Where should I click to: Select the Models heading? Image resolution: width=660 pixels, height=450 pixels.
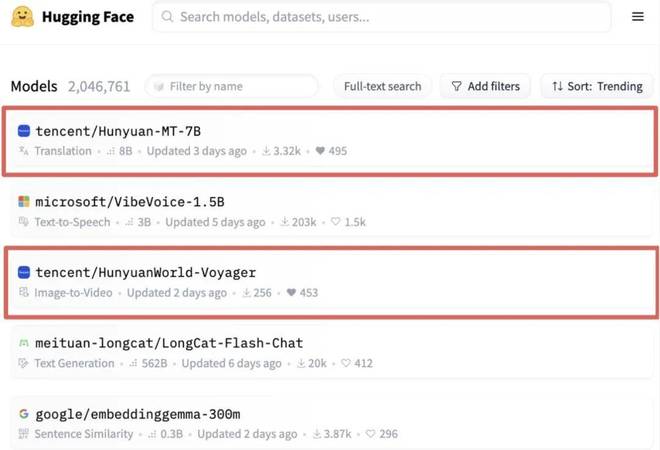tap(34, 86)
